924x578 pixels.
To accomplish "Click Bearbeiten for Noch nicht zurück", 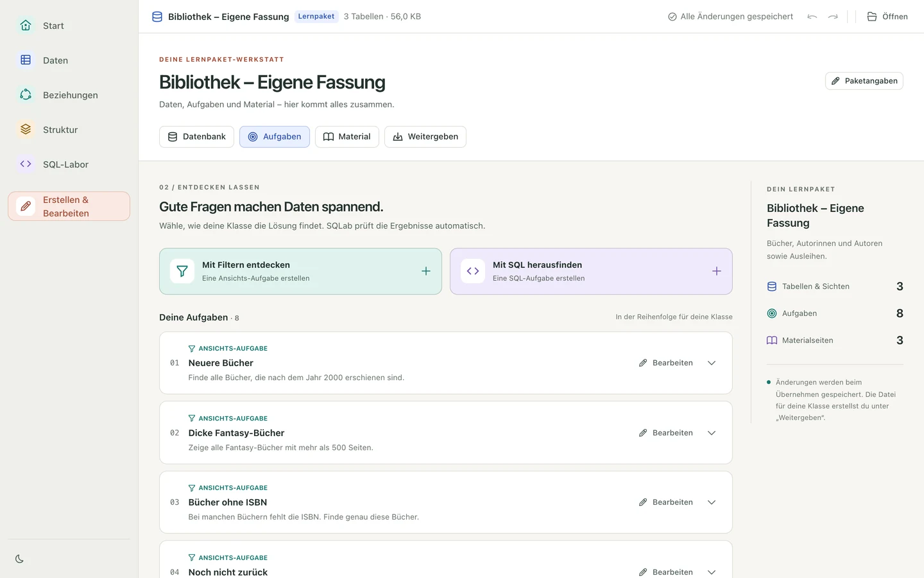I will point(666,572).
